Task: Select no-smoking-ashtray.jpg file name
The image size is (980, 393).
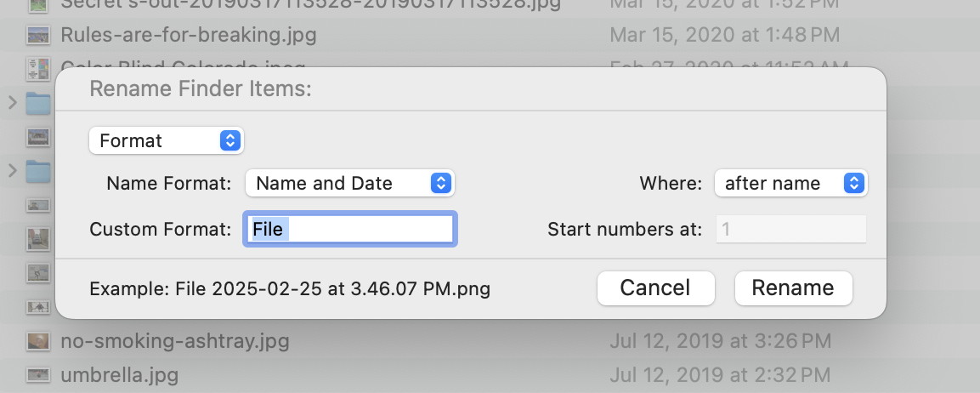Action: coord(175,341)
